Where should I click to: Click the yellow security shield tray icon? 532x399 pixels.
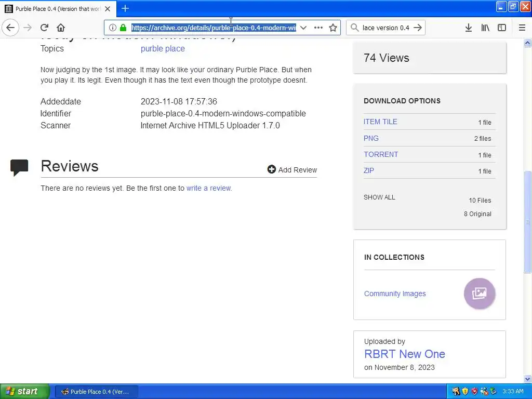[465, 391]
